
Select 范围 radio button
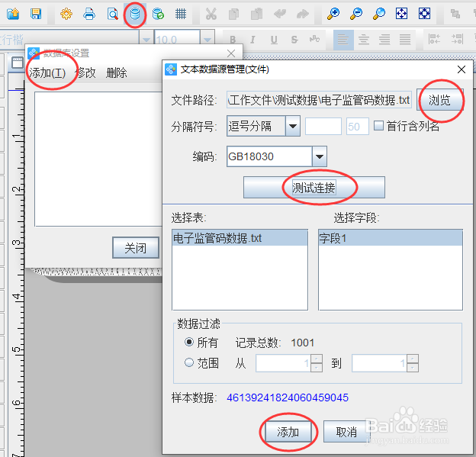tap(189, 362)
